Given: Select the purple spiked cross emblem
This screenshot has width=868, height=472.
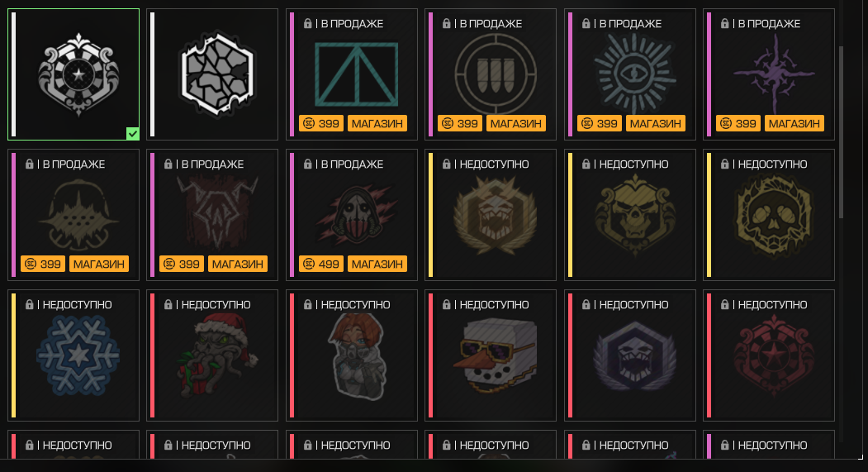Looking at the screenshot, I should [769, 74].
